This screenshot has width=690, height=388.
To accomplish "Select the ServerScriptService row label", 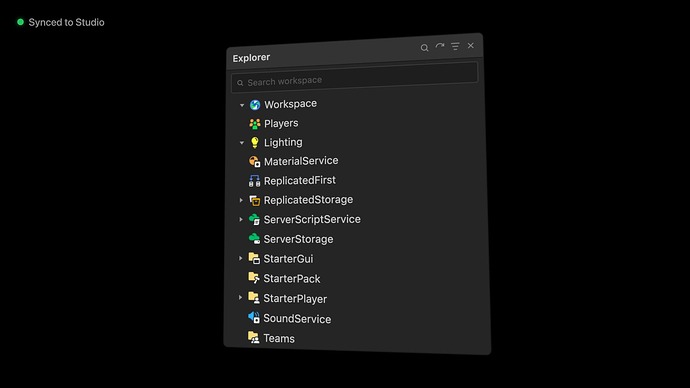I will pyautogui.click(x=312, y=219).
